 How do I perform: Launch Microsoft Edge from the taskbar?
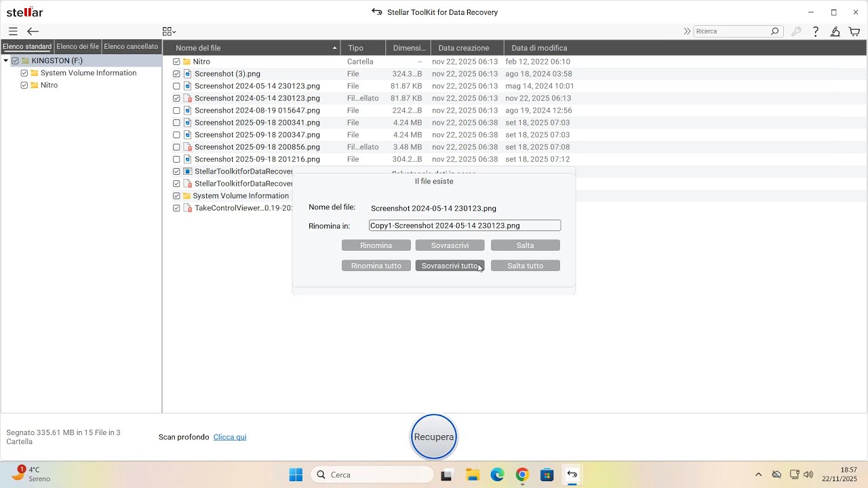pyautogui.click(x=497, y=474)
